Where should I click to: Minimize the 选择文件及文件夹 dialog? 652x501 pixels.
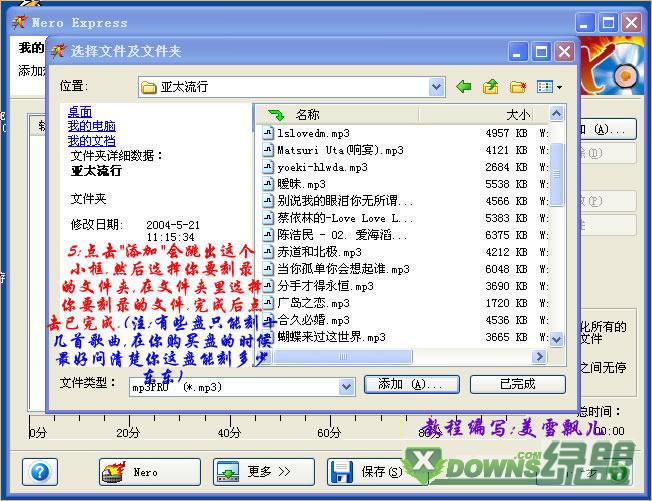pos(517,52)
